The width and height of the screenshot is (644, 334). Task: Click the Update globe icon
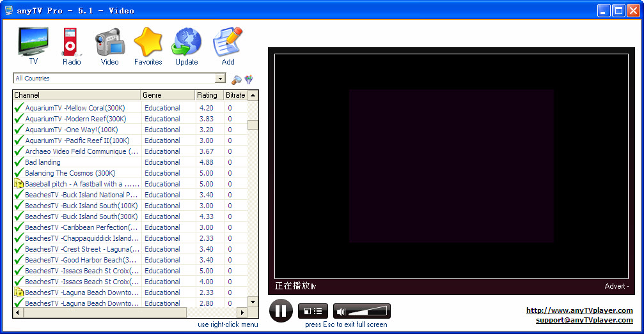(187, 42)
